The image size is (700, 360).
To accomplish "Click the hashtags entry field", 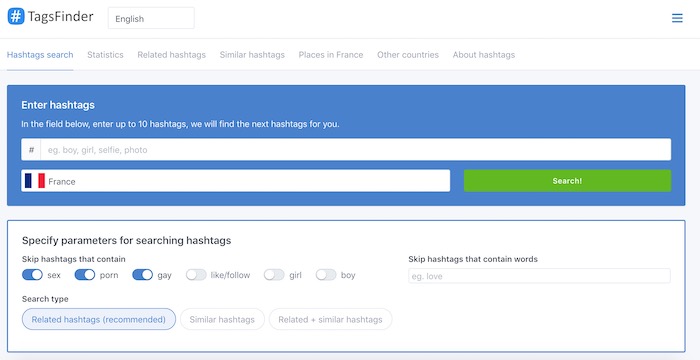I will click(x=356, y=150).
